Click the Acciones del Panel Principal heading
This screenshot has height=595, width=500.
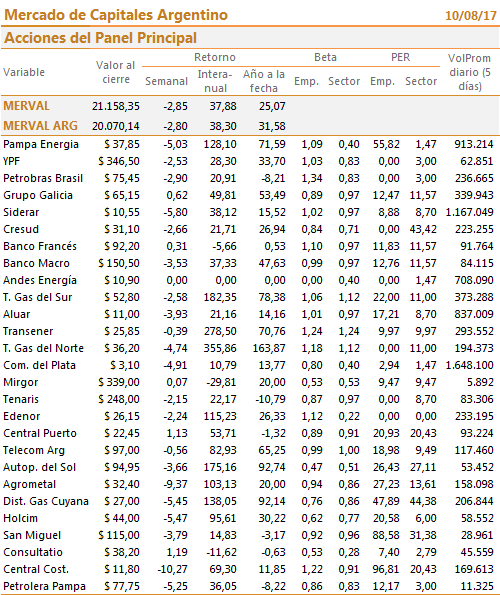[100, 38]
